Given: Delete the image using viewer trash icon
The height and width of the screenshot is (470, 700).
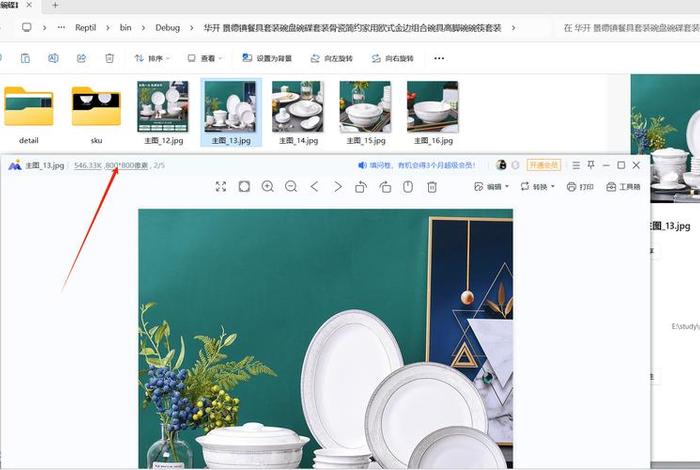Looking at the screenshot, I should point(432,187).
